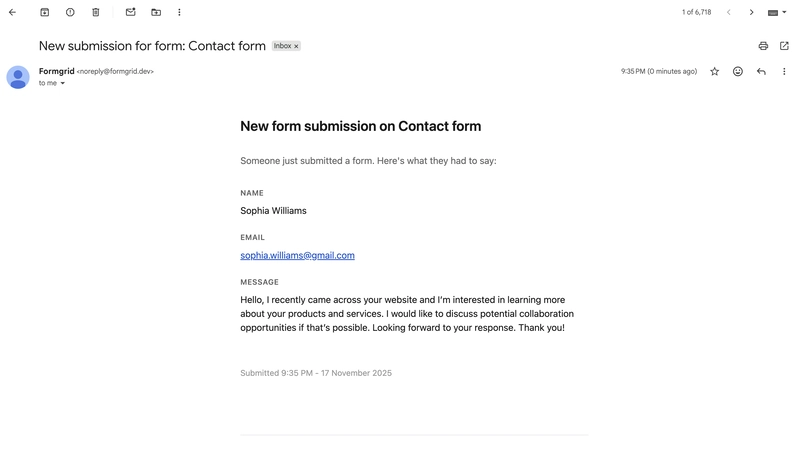Open the email in a new window
800x451 pixels.
[785, 46]
